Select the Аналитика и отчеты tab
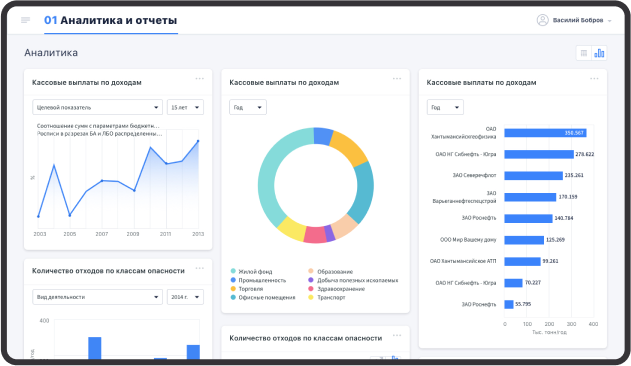This screenshot has height=366, width=631. coord(111,21)
